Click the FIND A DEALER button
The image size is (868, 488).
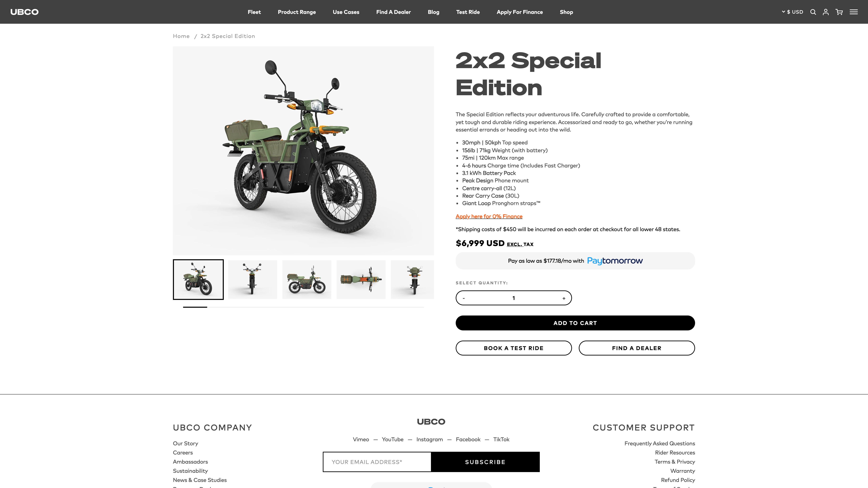[x=637, y=348]
